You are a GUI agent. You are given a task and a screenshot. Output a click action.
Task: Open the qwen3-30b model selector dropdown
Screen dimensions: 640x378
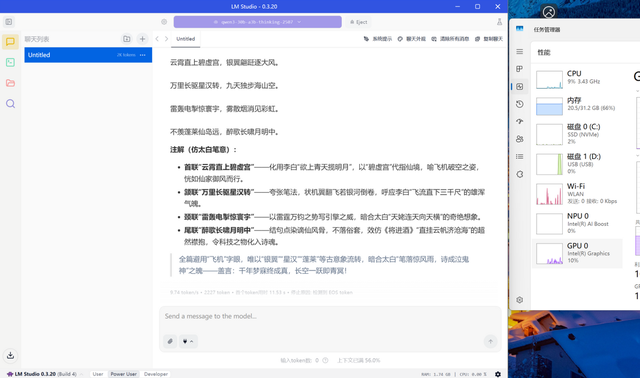pyautogui.click(x=258, y=22)
